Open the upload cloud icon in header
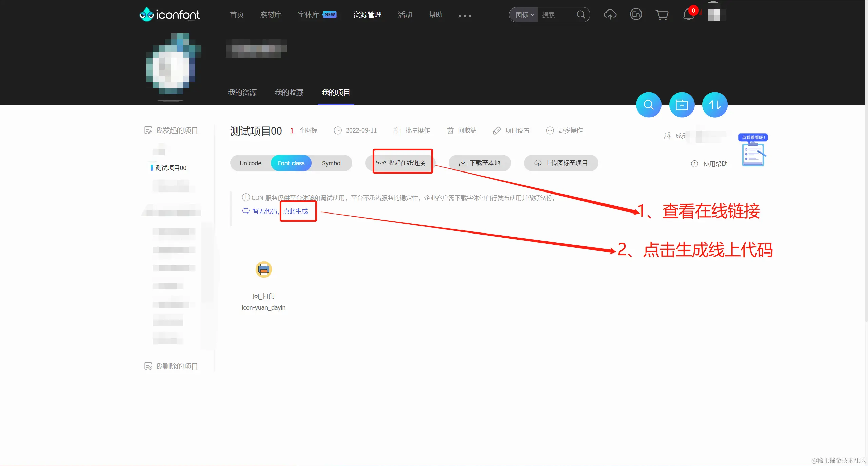868x466 pixels. tap(610, 15)
